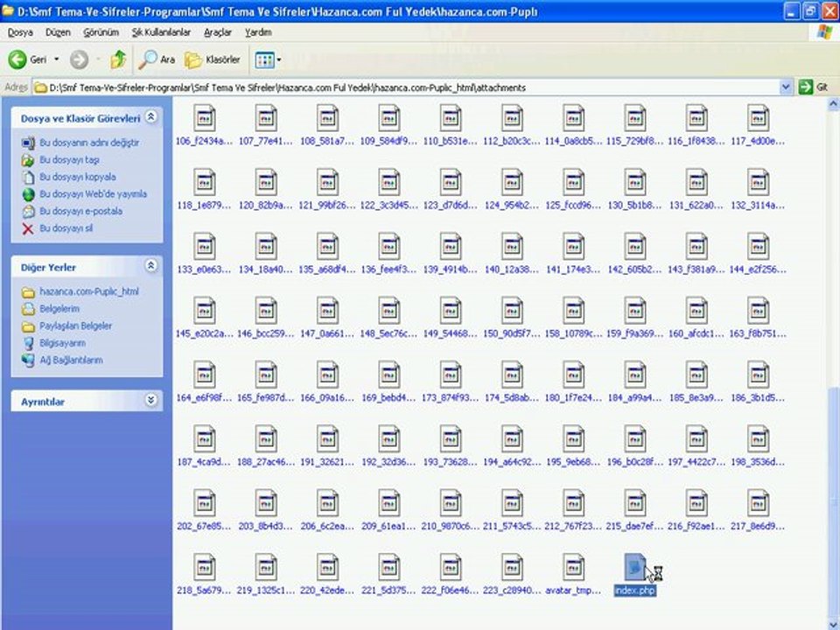
Task: Collapse the Dosya ve Klasör Görevleri panel
Action: [x=151, y=116]
